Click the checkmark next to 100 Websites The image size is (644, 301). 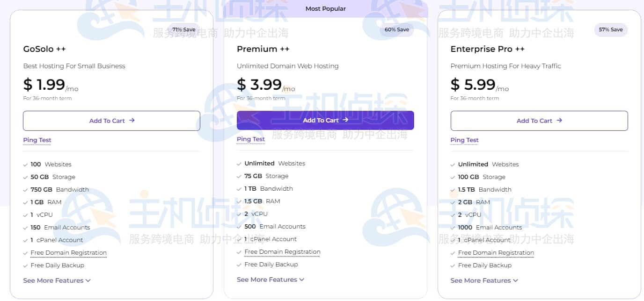25,165
